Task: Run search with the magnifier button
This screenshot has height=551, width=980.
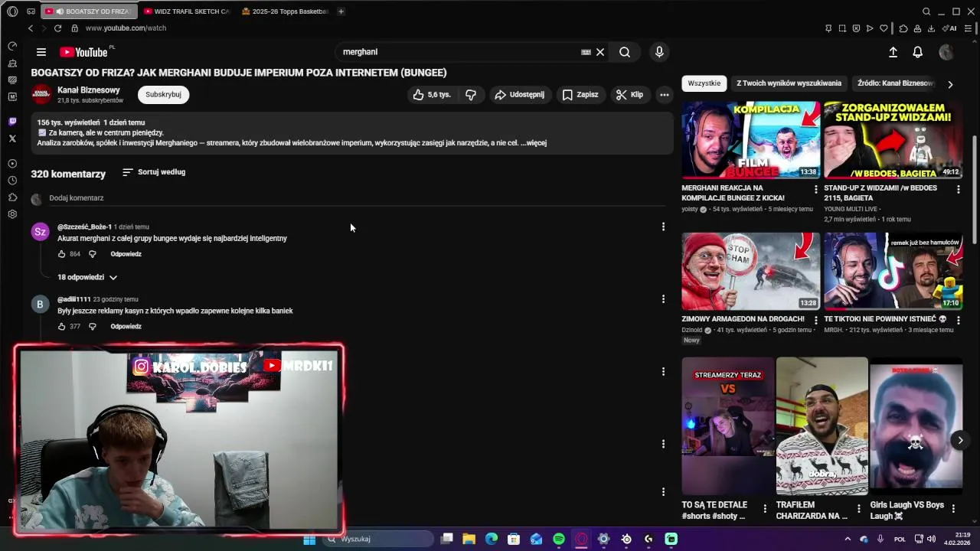Action: coord(625,52)
